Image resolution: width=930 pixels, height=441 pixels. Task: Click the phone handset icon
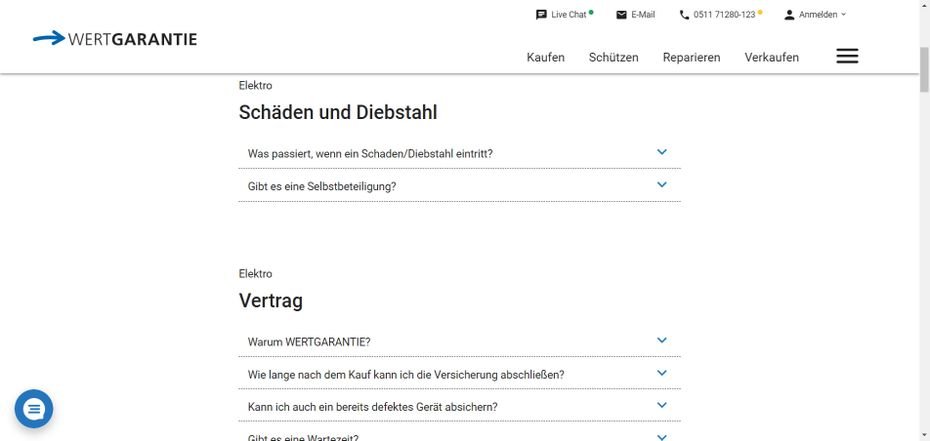(684, 15)
